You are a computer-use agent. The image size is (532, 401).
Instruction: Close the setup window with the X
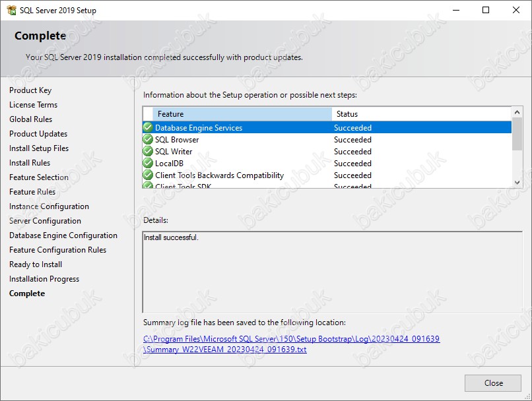[516, 10]
